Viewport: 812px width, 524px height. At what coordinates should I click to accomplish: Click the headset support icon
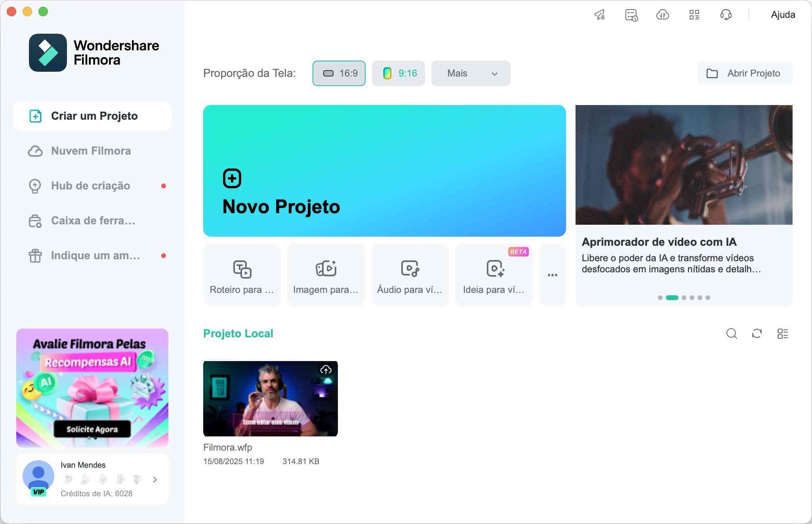pyautogui.click(x=726, y=15)
